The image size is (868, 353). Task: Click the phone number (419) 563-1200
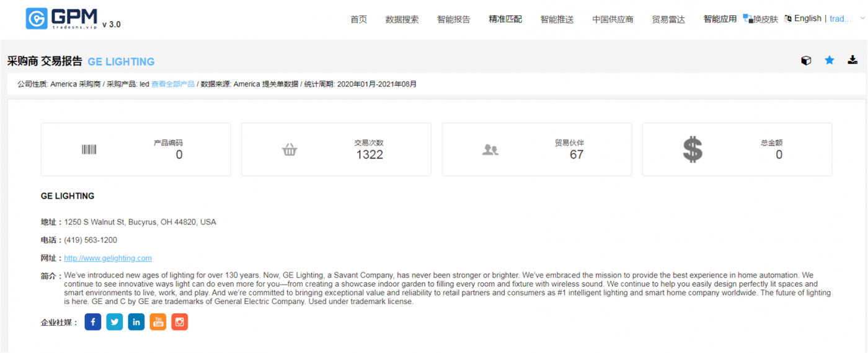click(91, 240)
